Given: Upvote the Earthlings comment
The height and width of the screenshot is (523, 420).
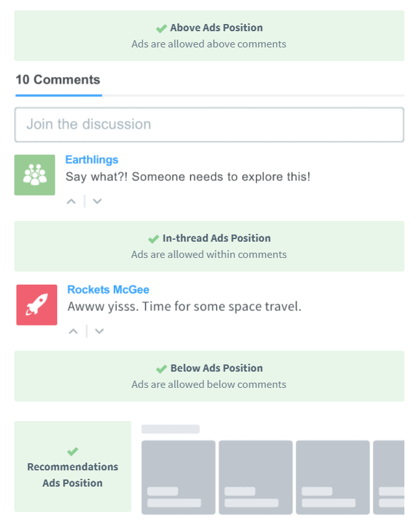Looking at the screenshot, I should (x=72, y=201).
